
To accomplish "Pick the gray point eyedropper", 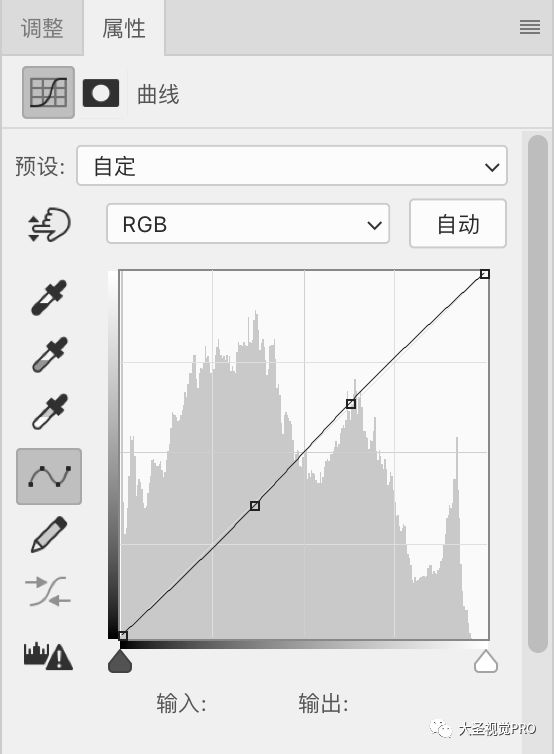I will (x=50, y=355).
